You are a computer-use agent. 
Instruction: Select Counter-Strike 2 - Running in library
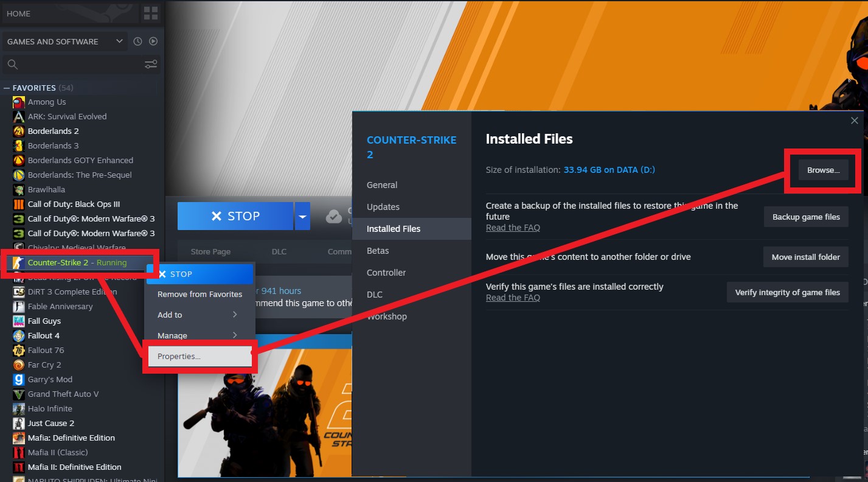[x=77, y=263]
